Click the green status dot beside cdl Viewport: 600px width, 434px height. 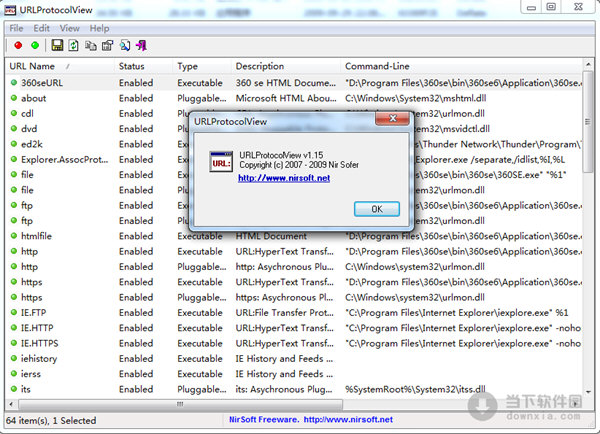pos(14,113)
